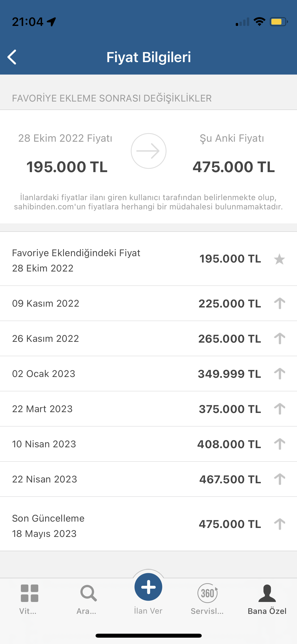Tap the circled arrow between the two prices
Viewport: 297px width, 644px height.
(149, 151)
